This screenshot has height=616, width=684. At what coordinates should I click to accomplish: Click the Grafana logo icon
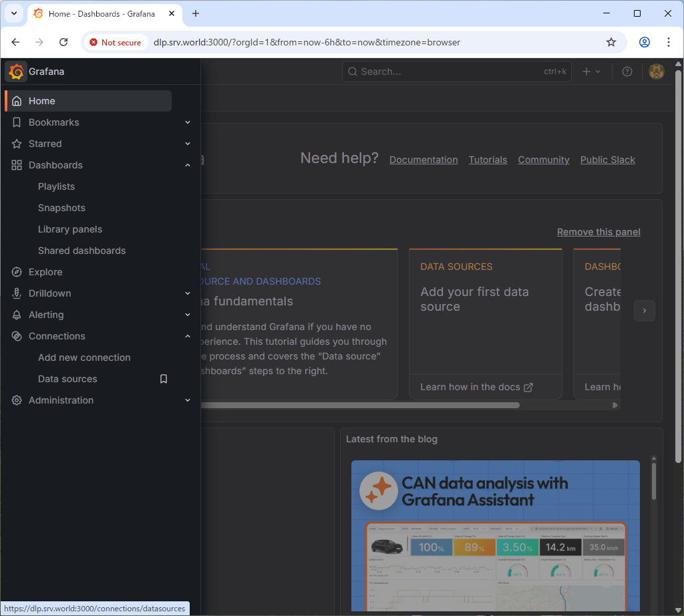click(16, 71)
